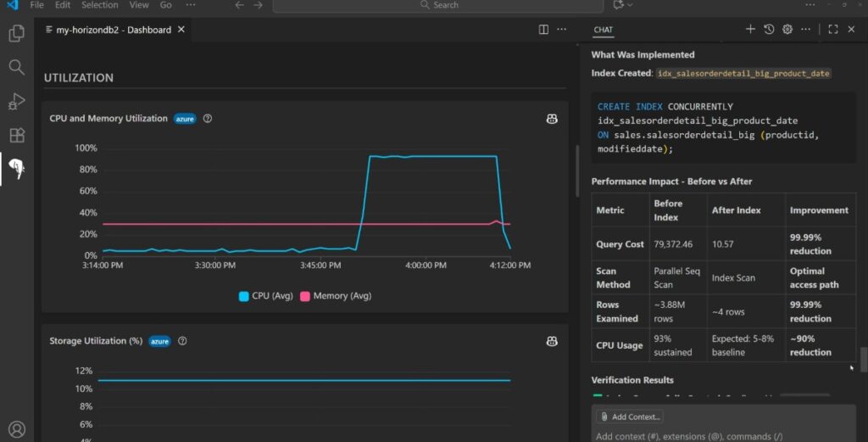
Task: Open the Go menu
Action: tap(165, 5)
